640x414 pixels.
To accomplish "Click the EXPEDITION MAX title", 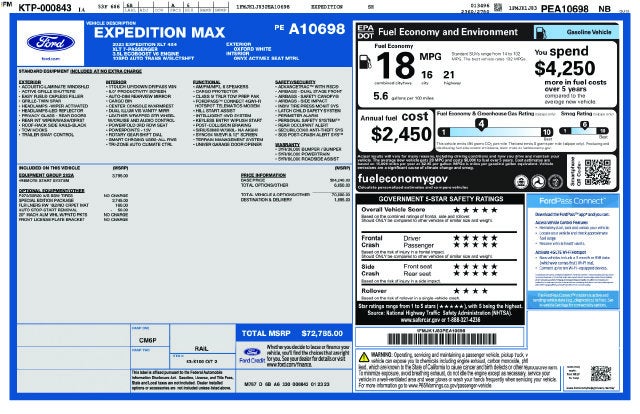I will pyautogui.click(x=160, y=33).
